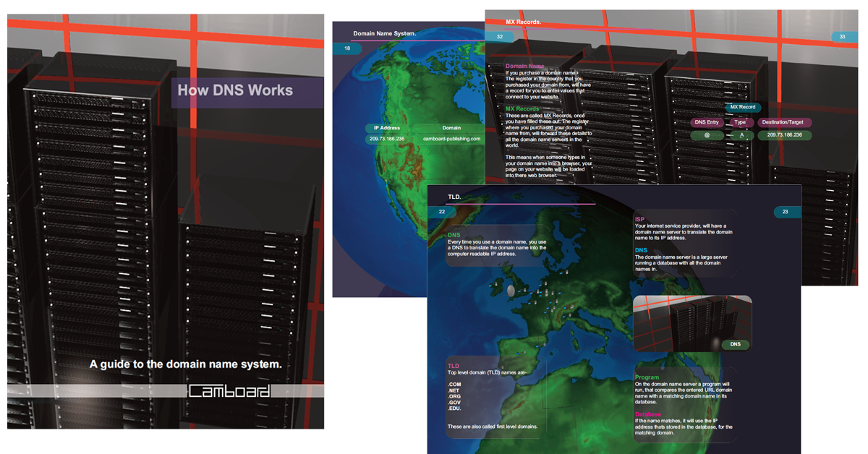Click the pink "TLD" section heading
The height and width of the screenshot is (454, 868).
454,367
